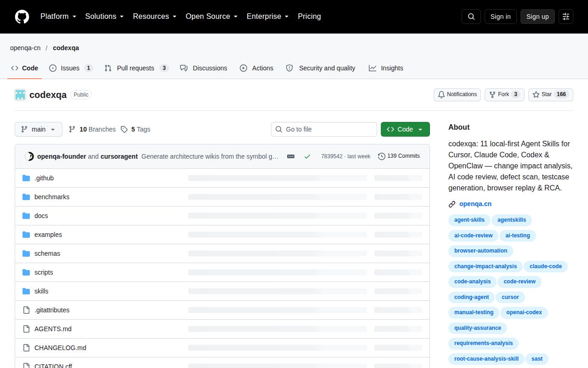Open the Discussions tab
This screenshot has height=368, width=588.
coord(204,68)
